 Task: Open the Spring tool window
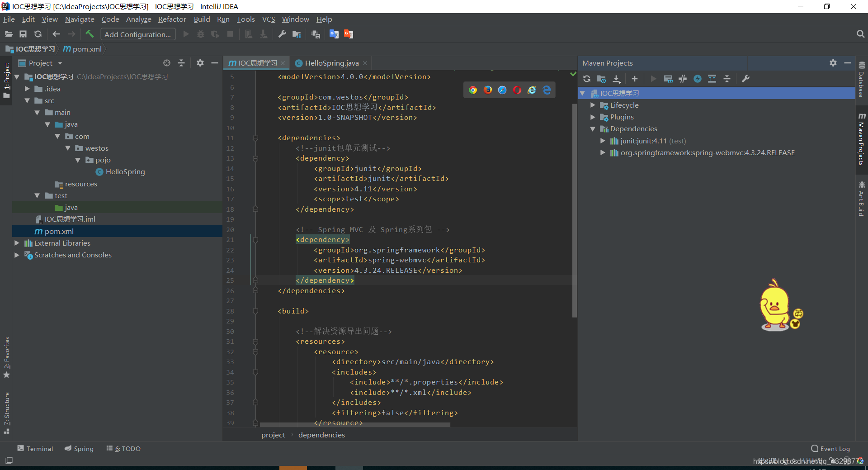click(x=79, y=449)
